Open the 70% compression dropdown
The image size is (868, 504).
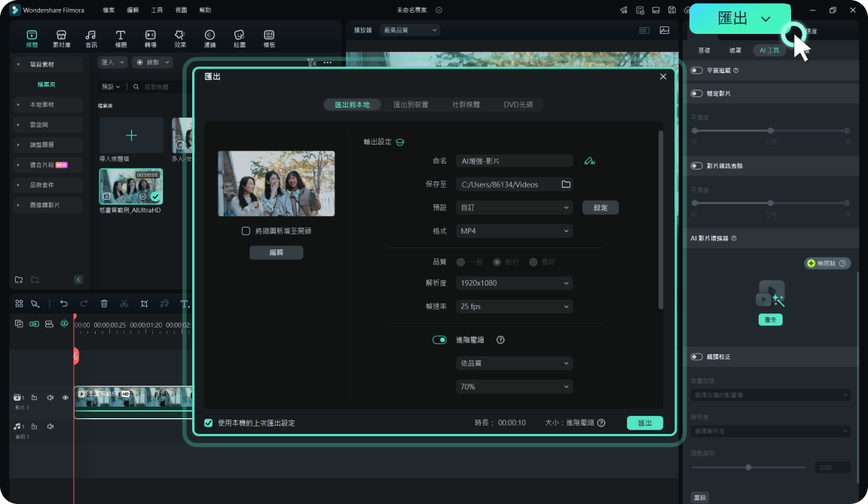515,386
